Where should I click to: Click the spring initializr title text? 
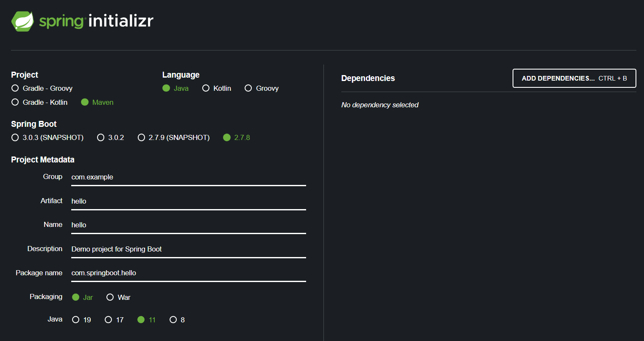[96, 21]
